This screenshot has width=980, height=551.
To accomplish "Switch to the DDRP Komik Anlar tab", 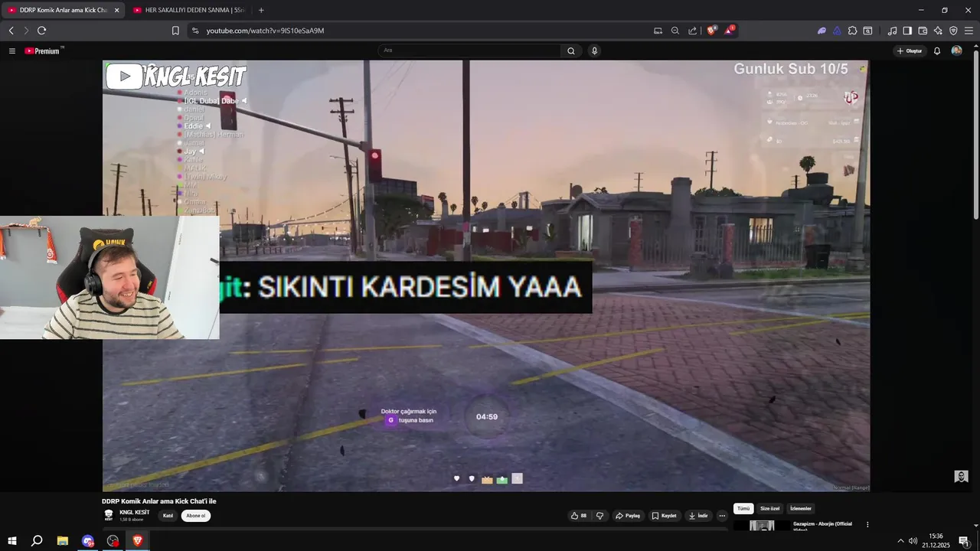I will 61,10.
